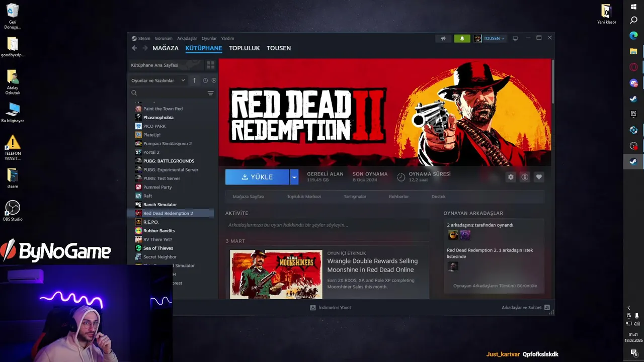Select Raft in library list

tap(171, 196)
